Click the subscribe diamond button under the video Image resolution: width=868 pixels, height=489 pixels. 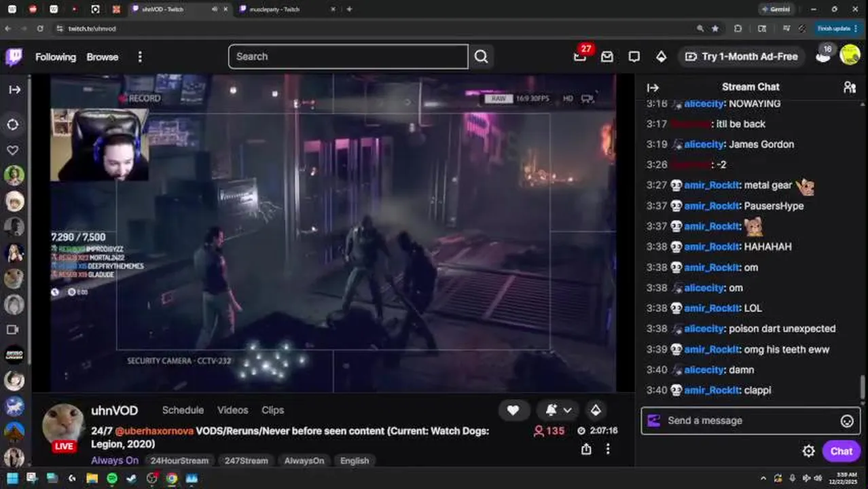coord(596,410)
